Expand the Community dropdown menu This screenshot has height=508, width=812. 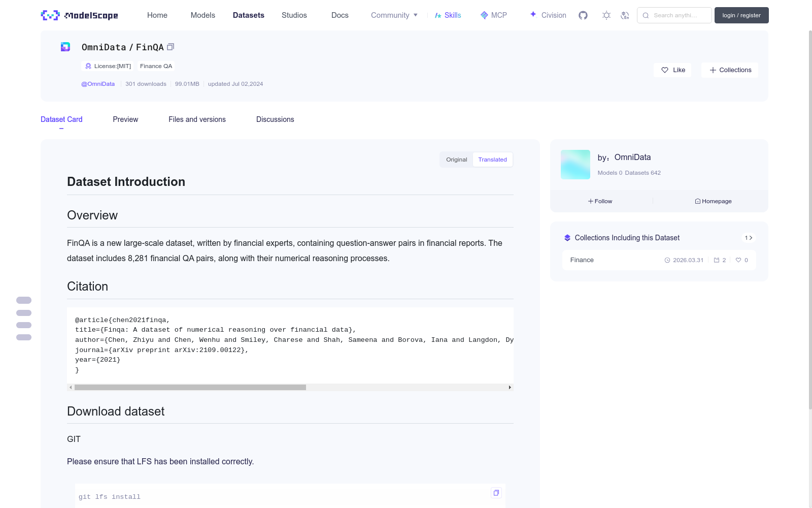point(394,15)
